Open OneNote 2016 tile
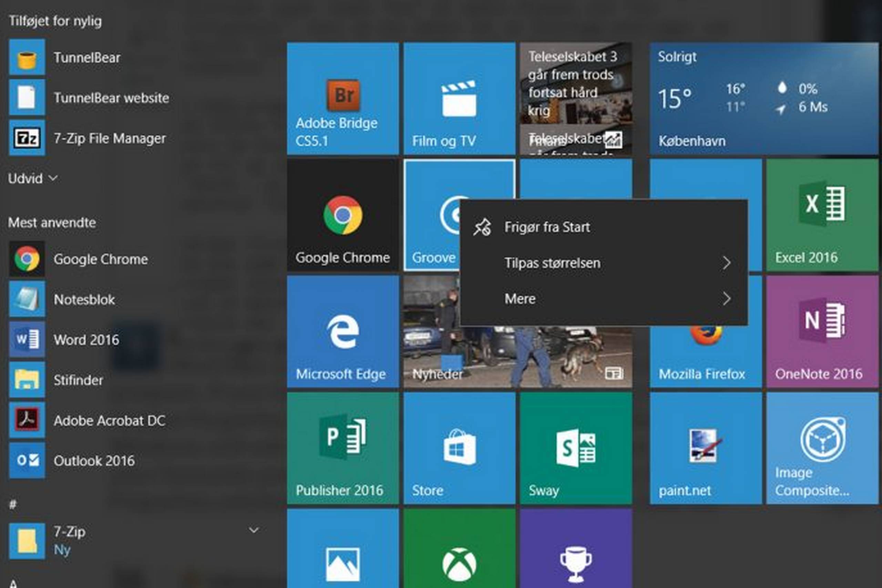The width and height of the screenshot is (882, 588). coord(822,331)
